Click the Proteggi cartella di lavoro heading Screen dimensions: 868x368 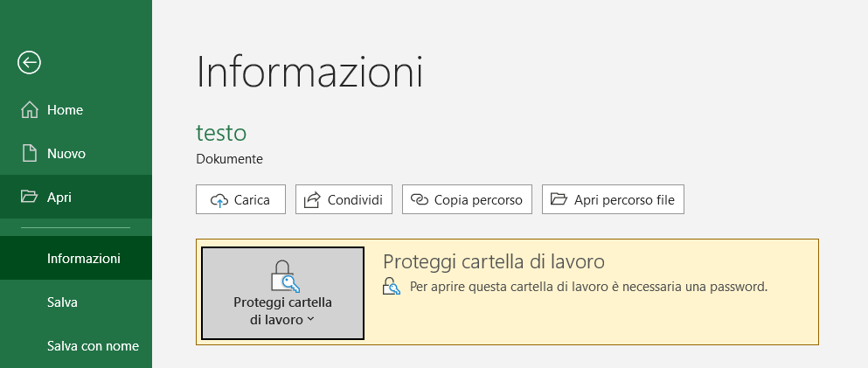click(x=494, y=261)
